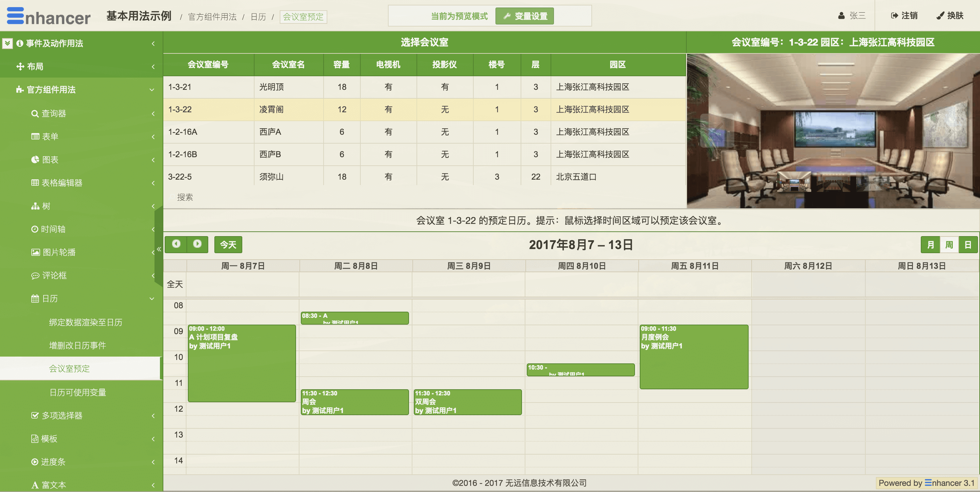
Task: Click the 换肤 paintbrush icon
Action: pos(940,16)
